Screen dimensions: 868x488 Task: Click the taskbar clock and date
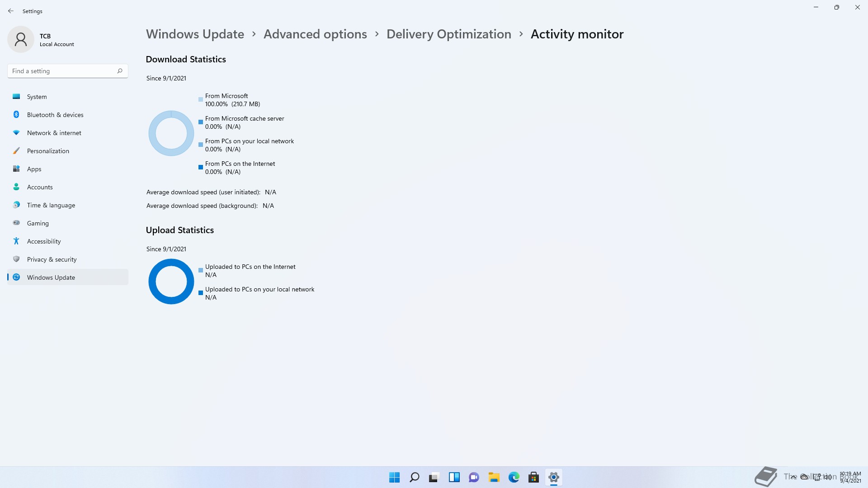[x=850, y=477]
